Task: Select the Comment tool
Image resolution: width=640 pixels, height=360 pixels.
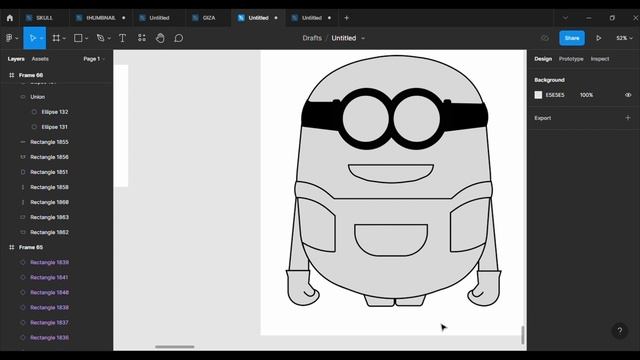Action: click(x=178, y=38)
